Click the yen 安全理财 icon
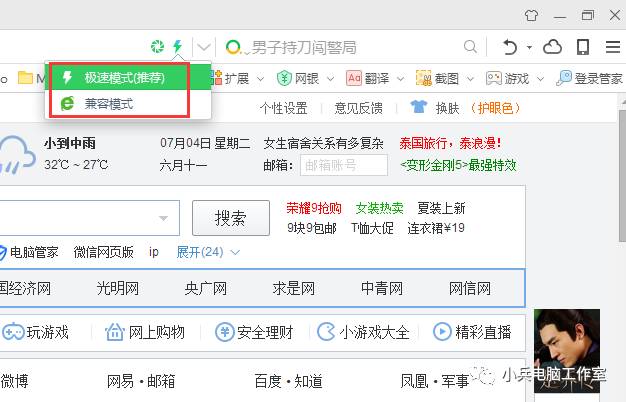This screenshot has width=626, height=402. [x=224, y=332]
